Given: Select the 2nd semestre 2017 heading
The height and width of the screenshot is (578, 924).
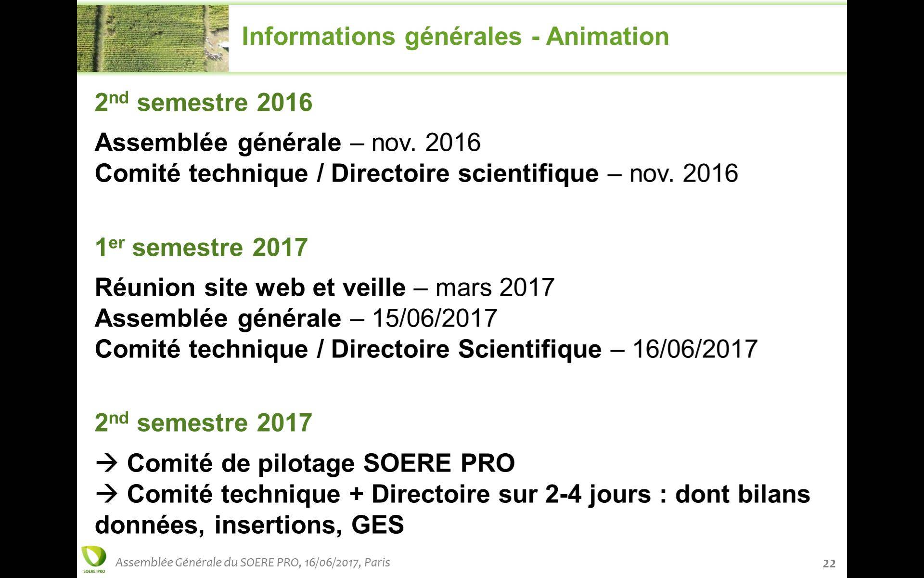Looking at the screenshot, I should pos(204,422).
